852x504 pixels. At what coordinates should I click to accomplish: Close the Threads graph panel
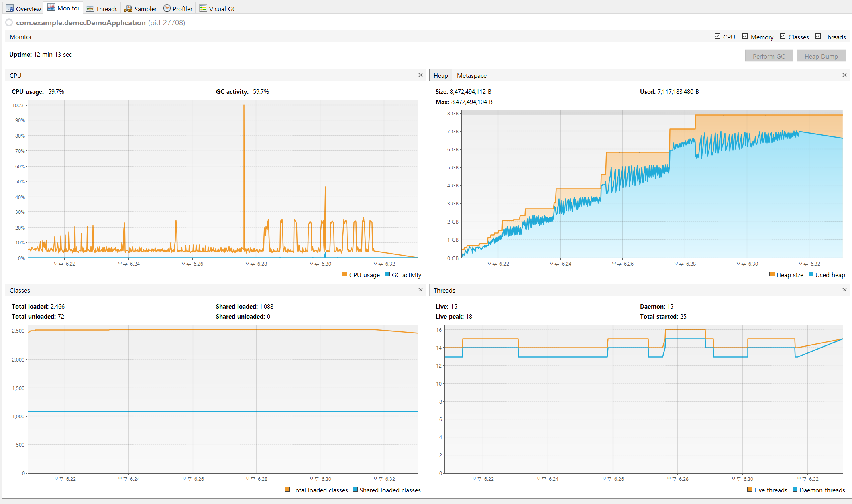tap(844, 290)
